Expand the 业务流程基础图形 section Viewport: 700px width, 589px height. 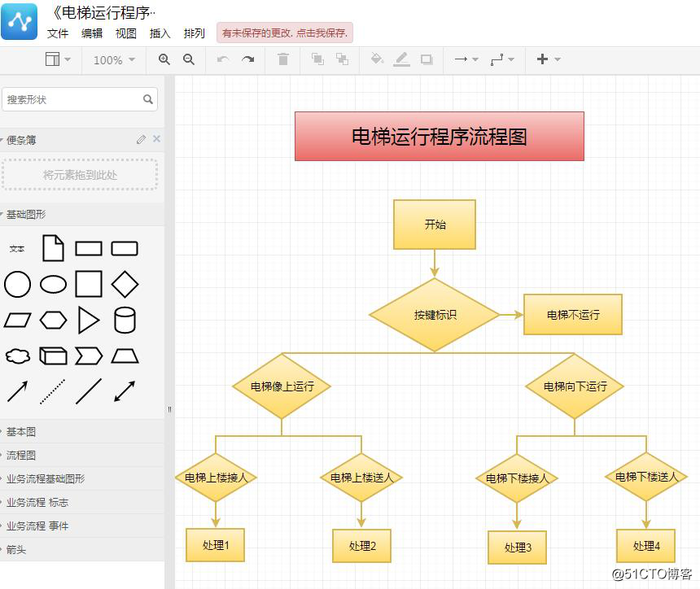click(82, 479)
